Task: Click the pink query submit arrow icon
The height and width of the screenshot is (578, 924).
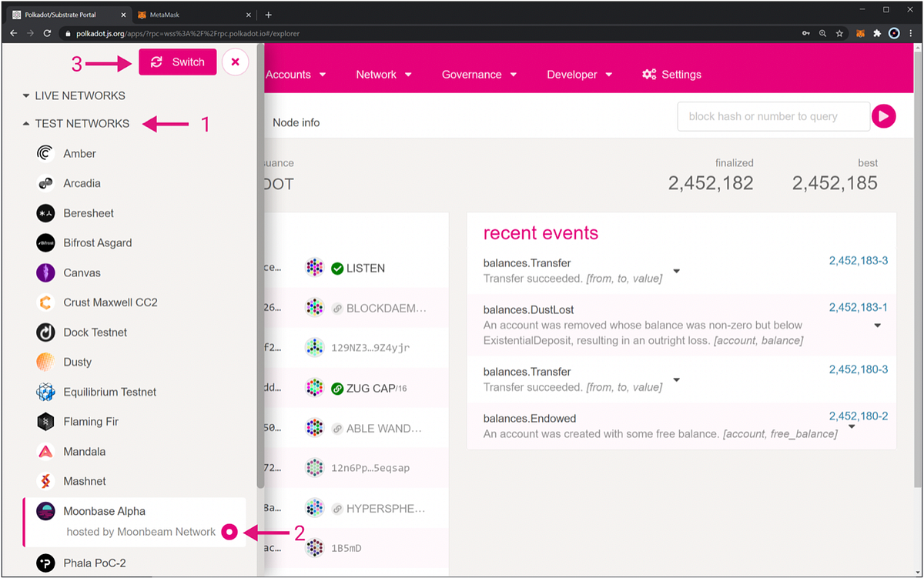Action: coord(883,115)
